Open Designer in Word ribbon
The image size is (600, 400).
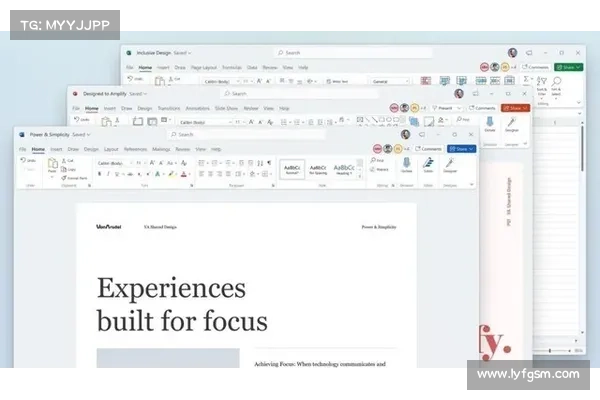coord(450,166)
